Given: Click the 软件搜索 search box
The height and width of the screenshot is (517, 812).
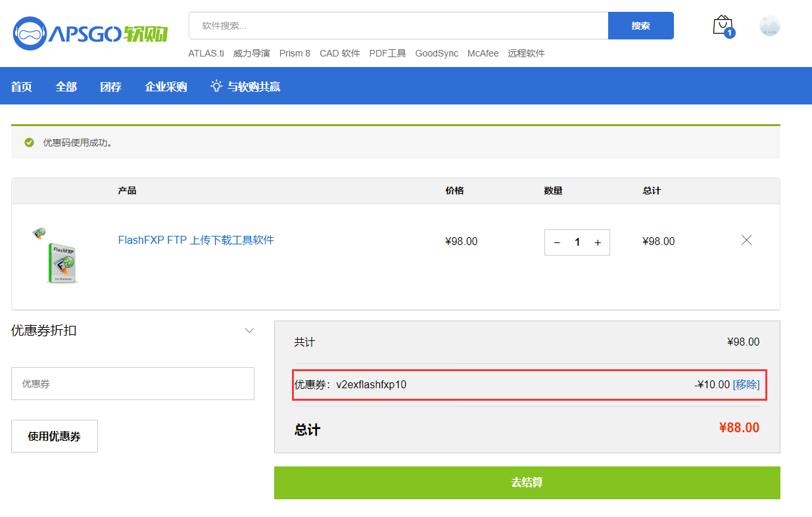Looking at the screenshot, I should point(398,26).
